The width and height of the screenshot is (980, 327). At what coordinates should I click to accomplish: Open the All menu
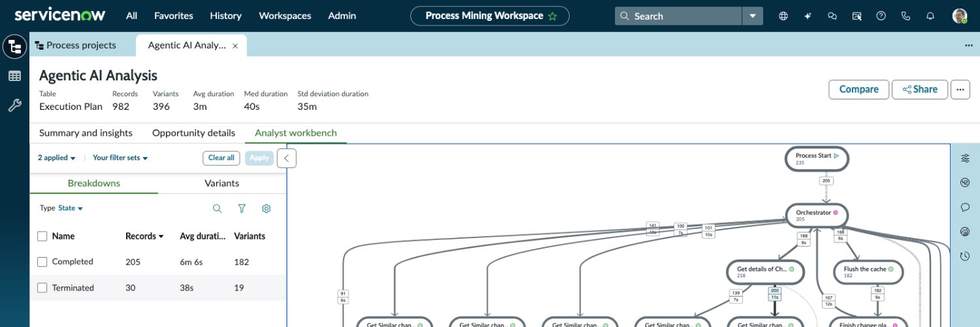coord(131,16)
